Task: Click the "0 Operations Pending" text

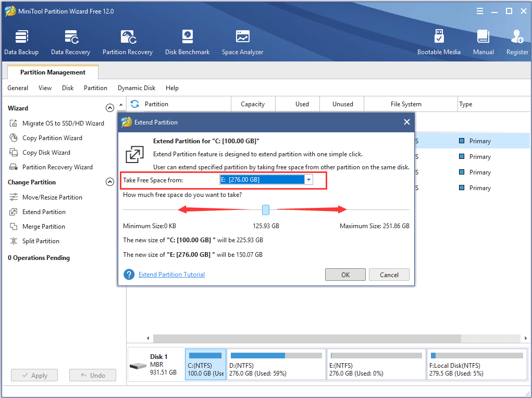Action: 39,257
